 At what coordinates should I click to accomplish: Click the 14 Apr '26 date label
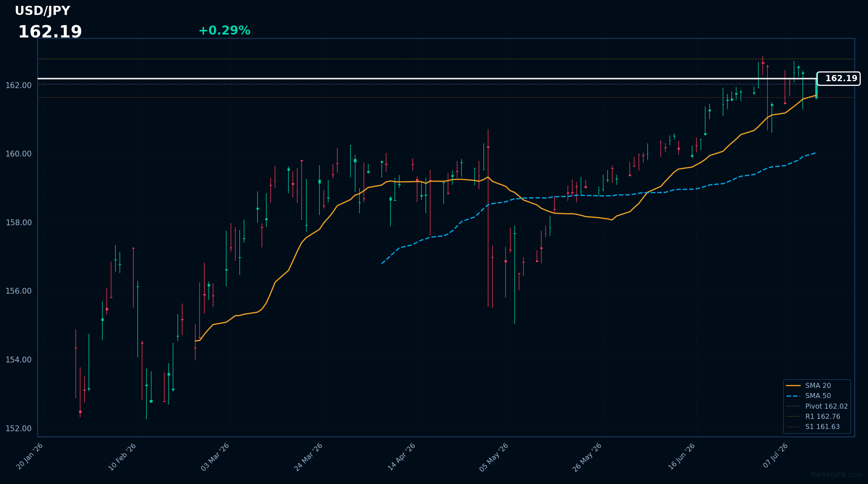[401, 457]
